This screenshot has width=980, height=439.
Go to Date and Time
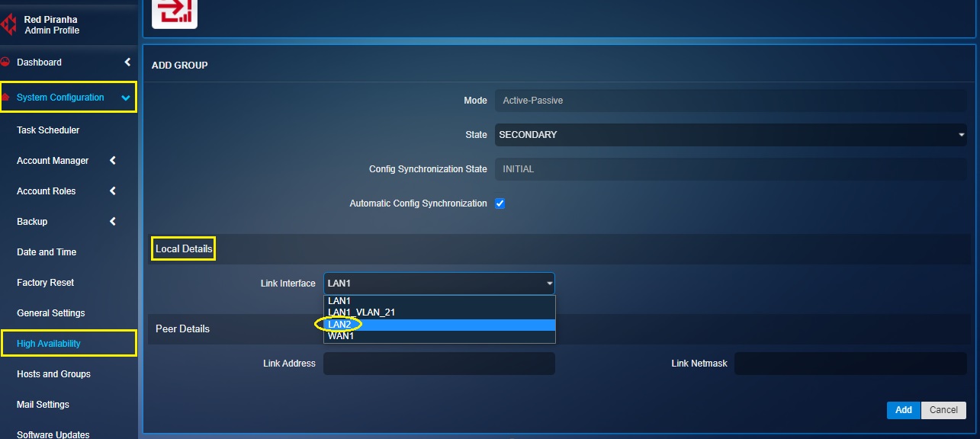[x=47, y=252]
